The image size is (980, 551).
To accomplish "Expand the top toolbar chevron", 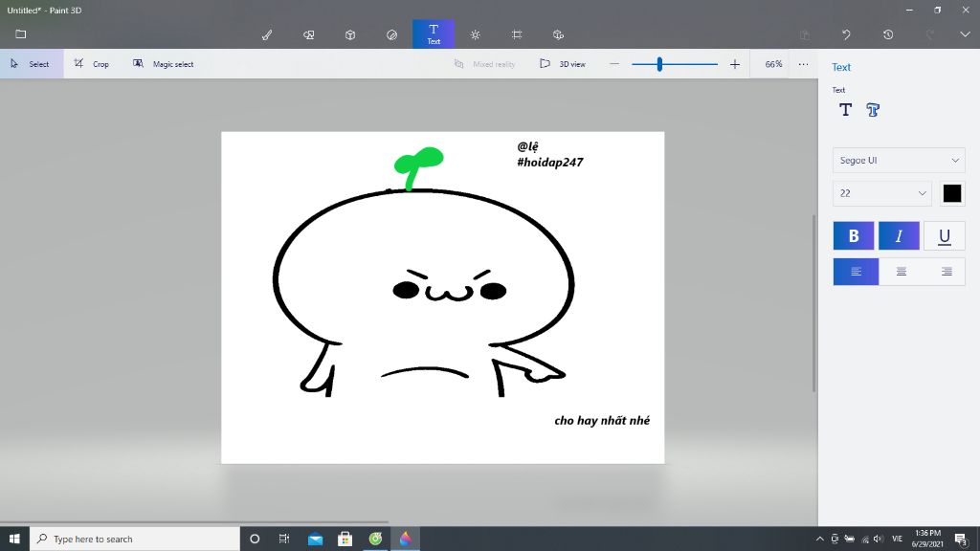I will 965,34.
